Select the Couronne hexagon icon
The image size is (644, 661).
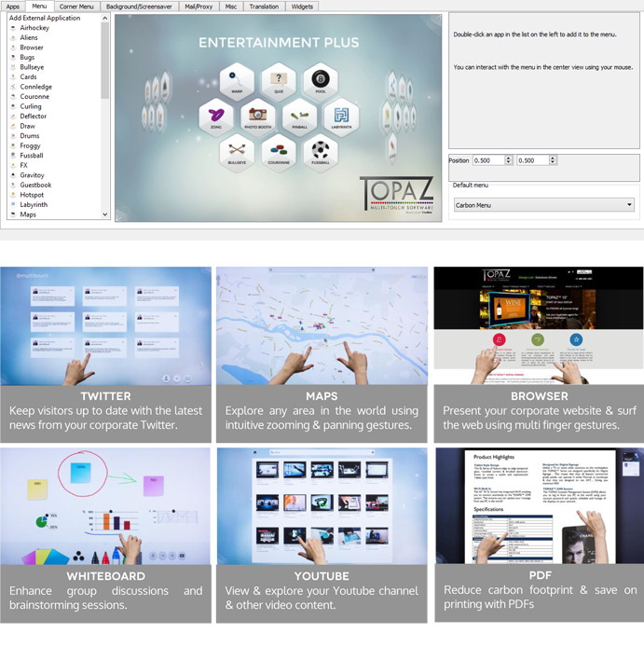(x=279, y=151)
